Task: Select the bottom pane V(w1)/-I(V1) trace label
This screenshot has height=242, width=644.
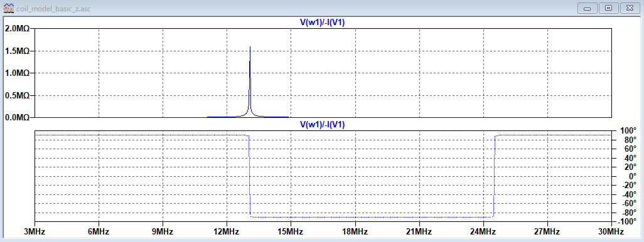Action: coord(323,124)
